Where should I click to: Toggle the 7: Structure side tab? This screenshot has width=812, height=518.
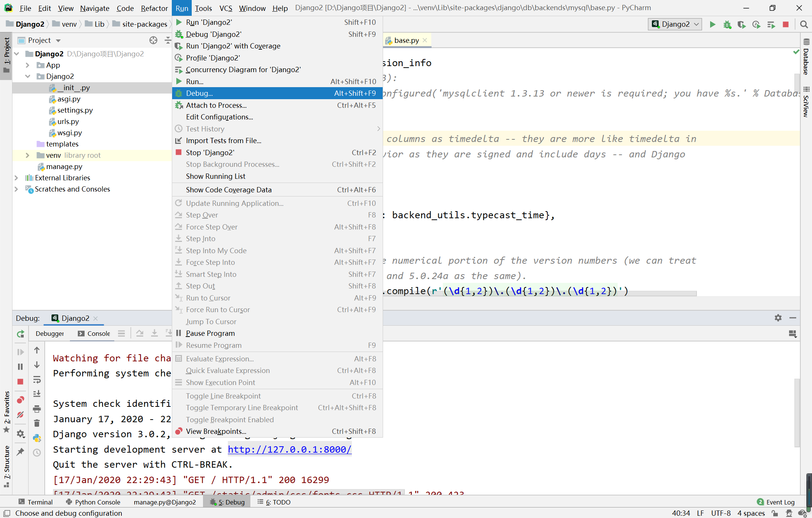point(6,466)
